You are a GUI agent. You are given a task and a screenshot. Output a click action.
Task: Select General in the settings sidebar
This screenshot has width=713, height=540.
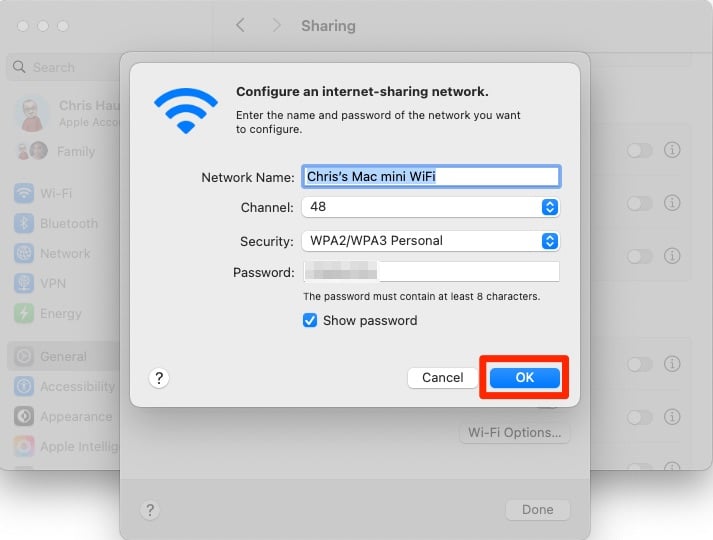click(x=64, y=356)
